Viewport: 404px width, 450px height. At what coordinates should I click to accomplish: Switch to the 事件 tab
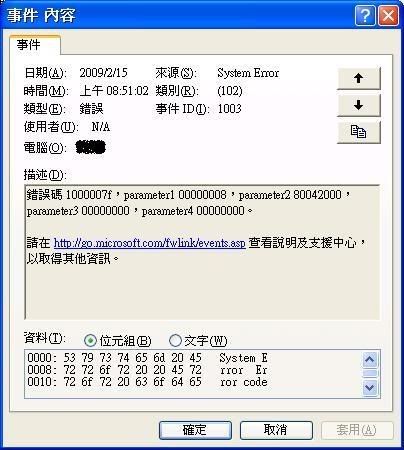29,44
